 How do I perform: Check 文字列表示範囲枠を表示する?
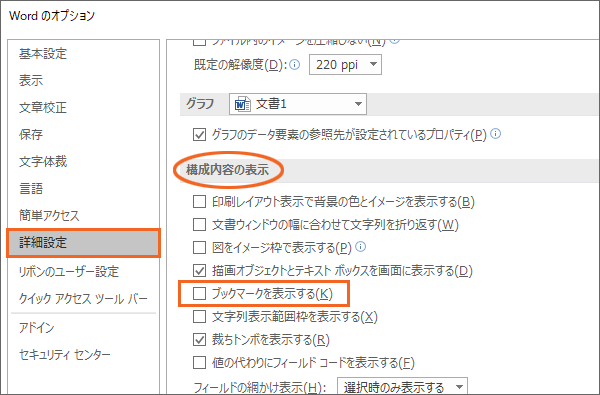coord(199,317)
